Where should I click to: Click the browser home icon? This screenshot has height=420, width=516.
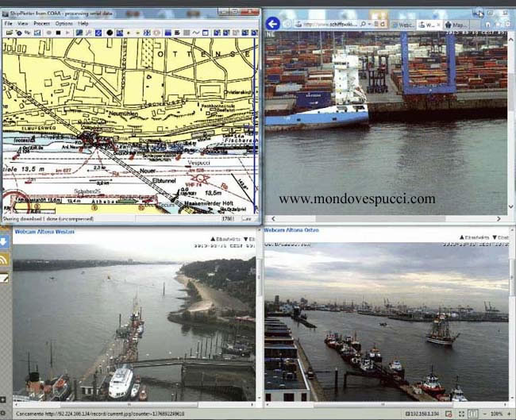(x=488, y=25)
